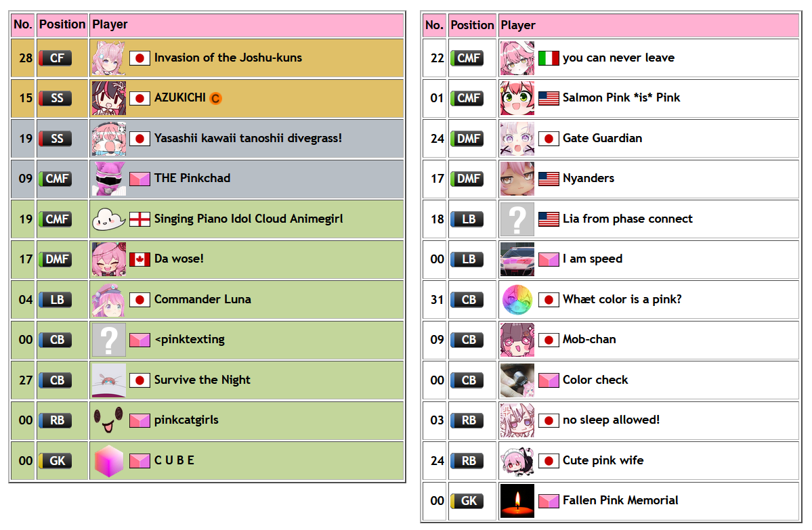Click the question mark avatar for Lia from phase connect
Viewport: 812px width, 530px height.
point(517,219)
